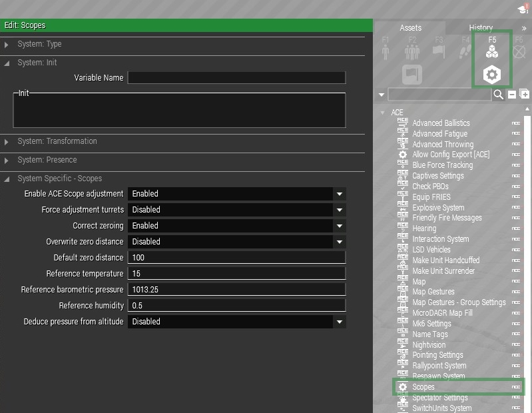Screen dimensions: 532x413
Task: Click the ACE icon beside Blue Force Tracking
Action: [x=403, y=165]
